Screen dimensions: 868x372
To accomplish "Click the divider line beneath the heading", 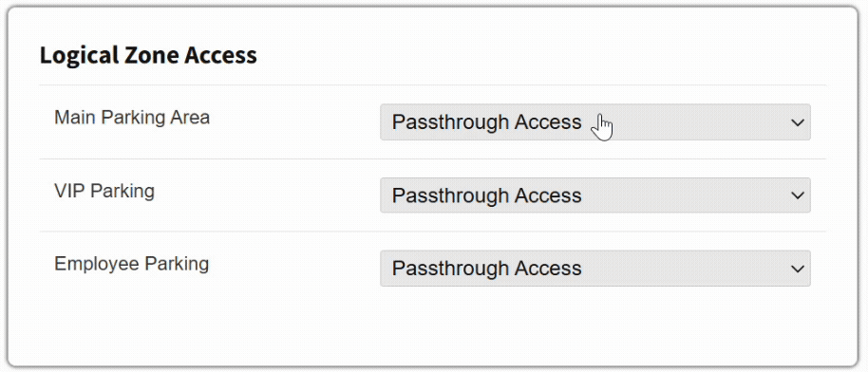I will pos(433,85).
